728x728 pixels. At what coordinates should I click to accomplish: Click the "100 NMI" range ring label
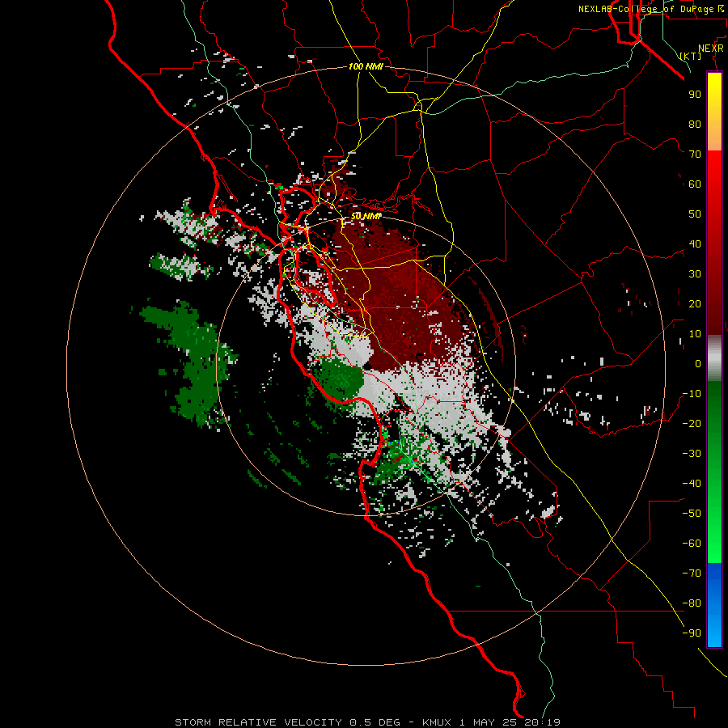(x=366, y=67)
